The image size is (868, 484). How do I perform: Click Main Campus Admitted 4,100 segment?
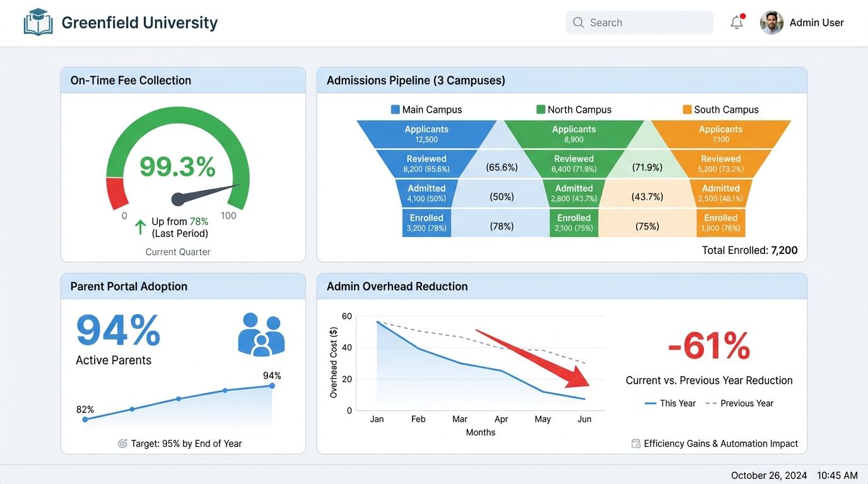pyautogui.click(x=427, y=193)
